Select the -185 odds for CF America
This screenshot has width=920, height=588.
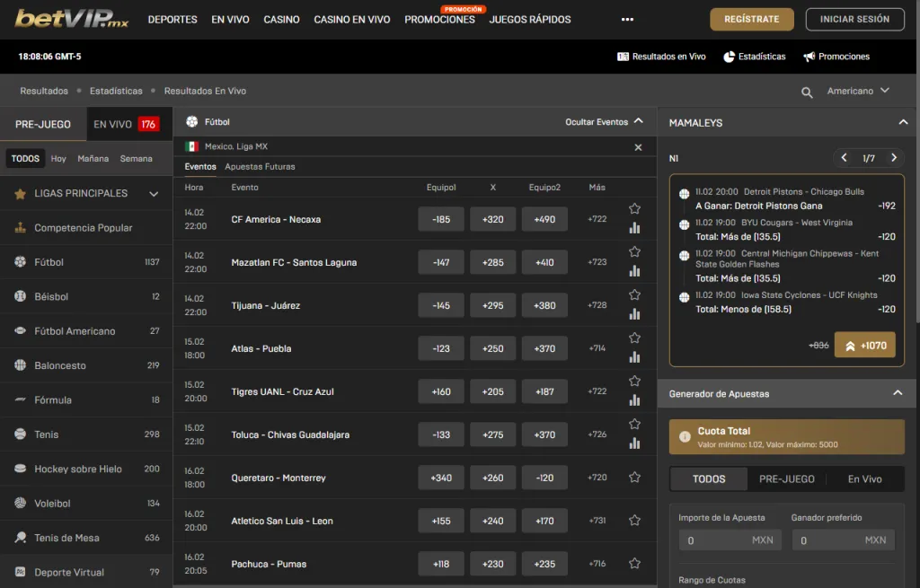(x=441, y=219)
